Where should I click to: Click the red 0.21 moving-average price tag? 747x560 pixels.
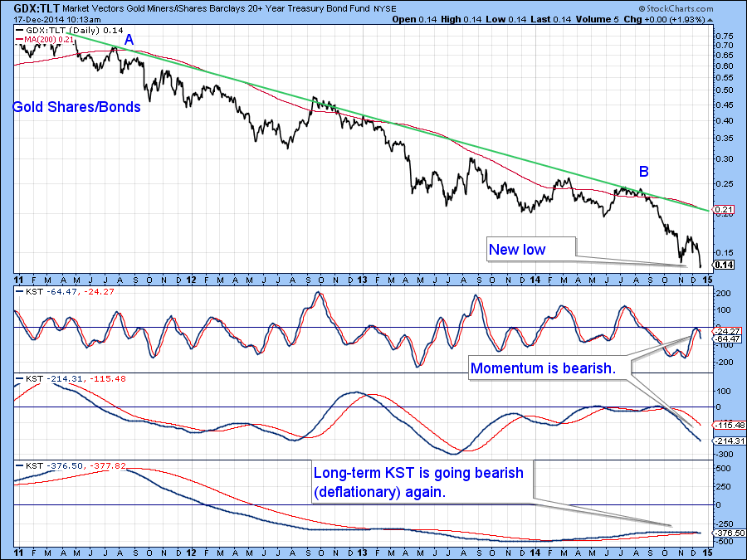click(x=724, y=210)
